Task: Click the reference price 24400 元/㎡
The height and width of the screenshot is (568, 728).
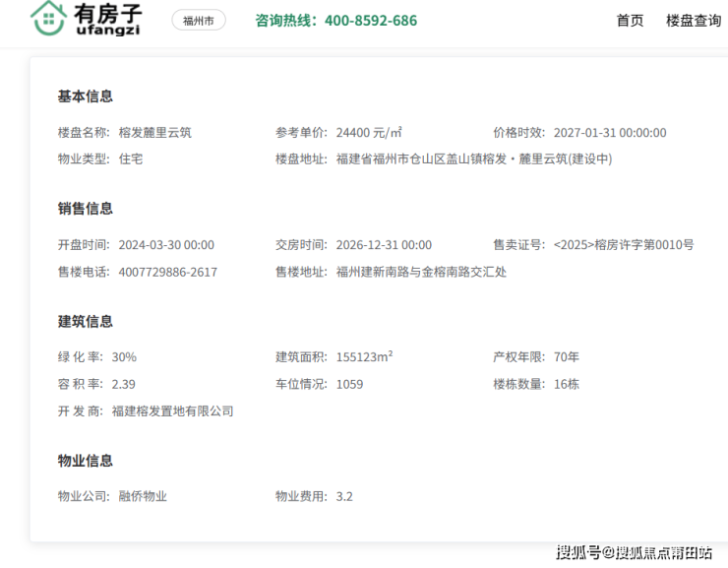Action: 369,133
